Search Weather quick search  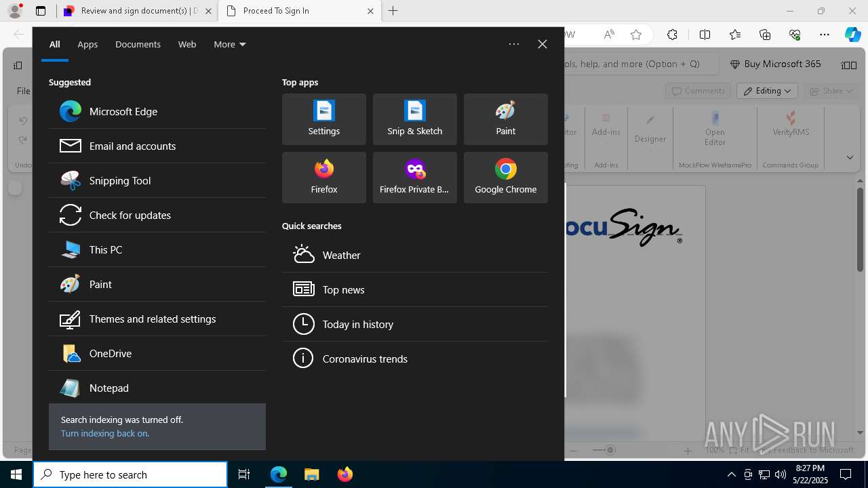pyautogui.click(x=415, y=255)
